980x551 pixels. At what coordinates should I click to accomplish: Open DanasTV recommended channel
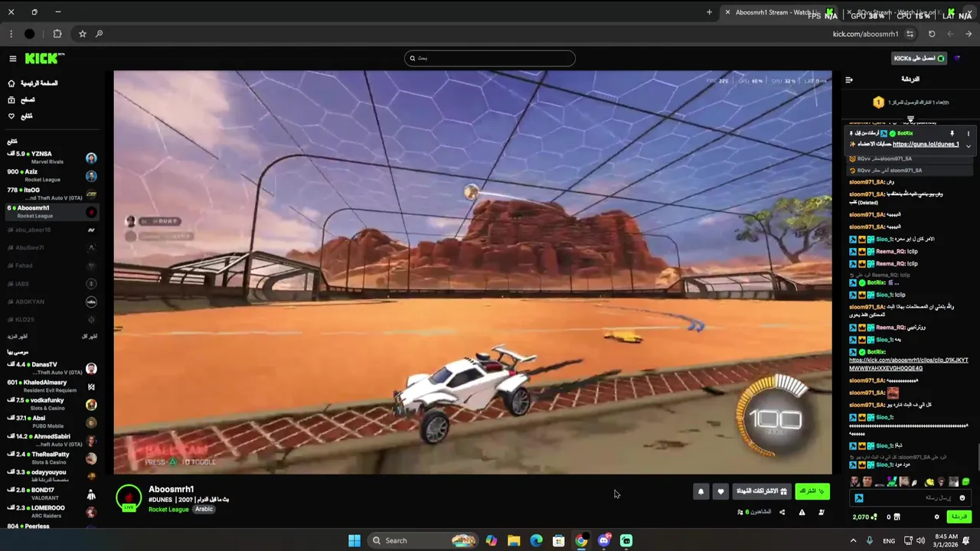point(52,368)
